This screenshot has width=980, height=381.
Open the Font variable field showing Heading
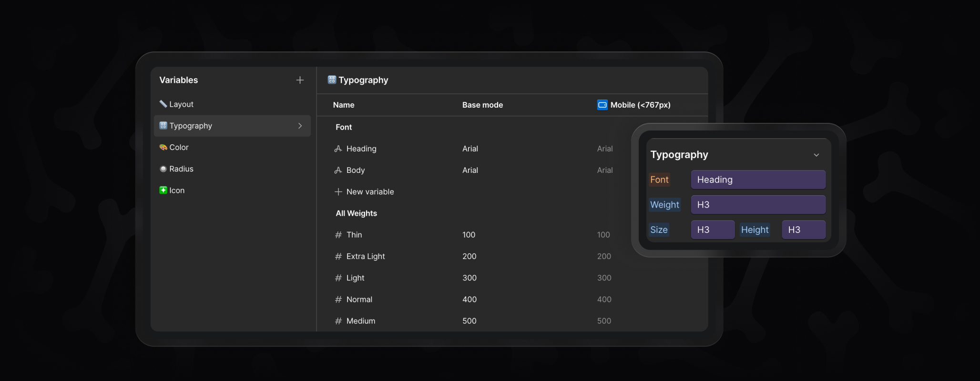coord(758,180)
